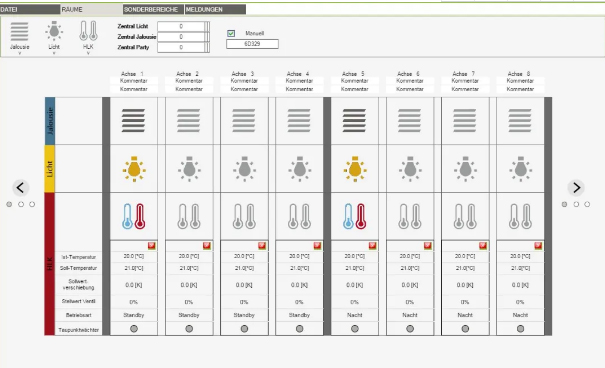Screen dimensions: 605x368
Task: Click the dark blind icon in Achse 5
Action: tap(354, 120)
